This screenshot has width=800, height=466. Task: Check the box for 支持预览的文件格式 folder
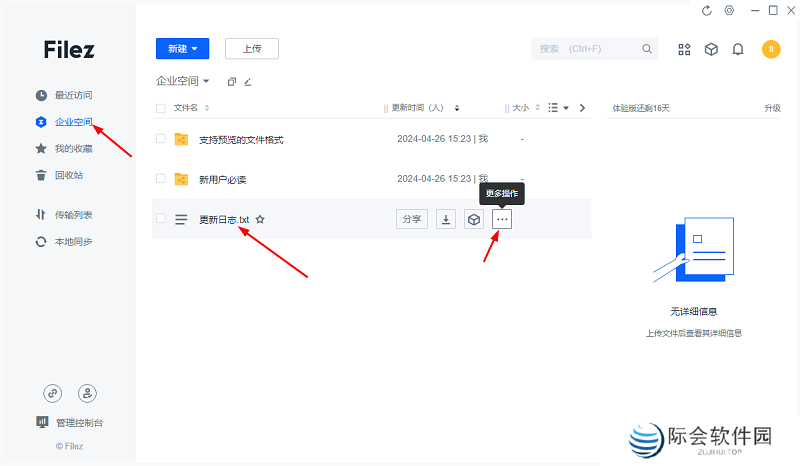tap(161, 139)
